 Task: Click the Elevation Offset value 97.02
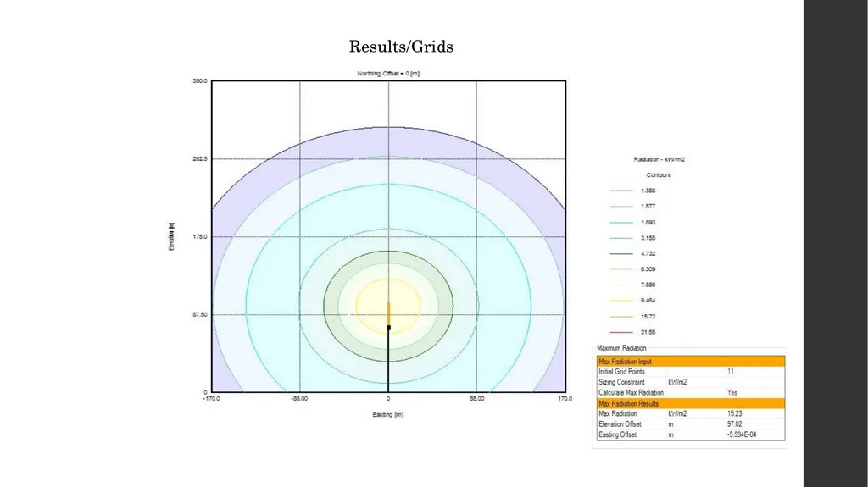coord(735,424)
